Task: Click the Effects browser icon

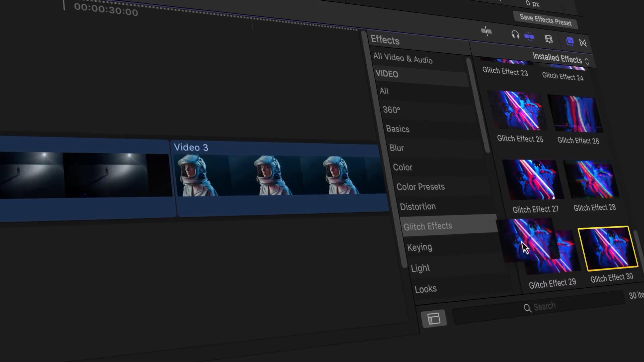Action: pyautogui.click(x=570, y=42)
